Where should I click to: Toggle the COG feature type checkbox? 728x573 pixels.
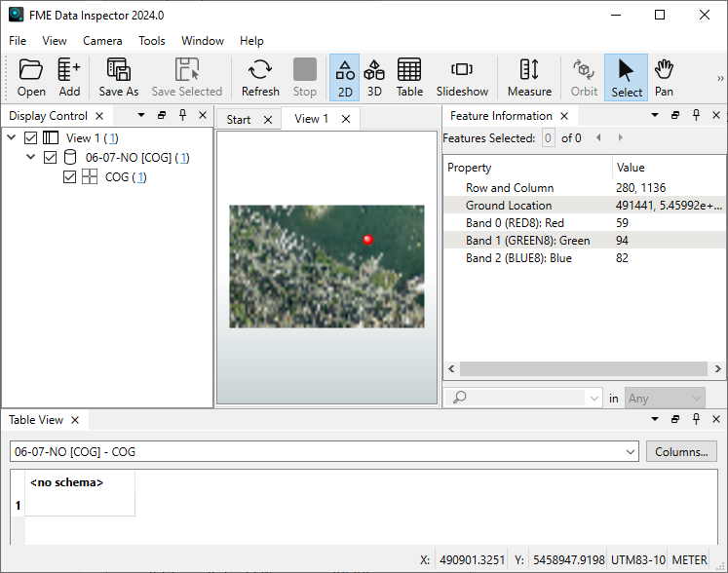pos(69,177)
